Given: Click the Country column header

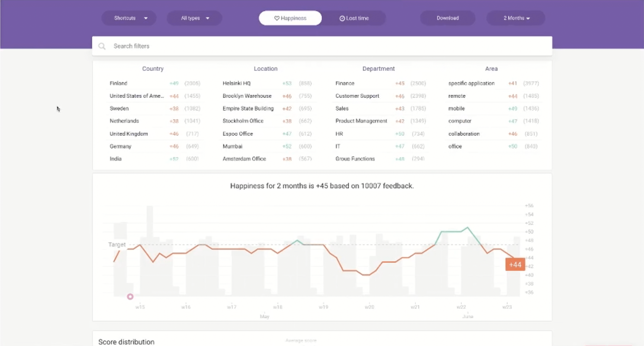Looking at the screenshot, I should (x=153, y=69).
